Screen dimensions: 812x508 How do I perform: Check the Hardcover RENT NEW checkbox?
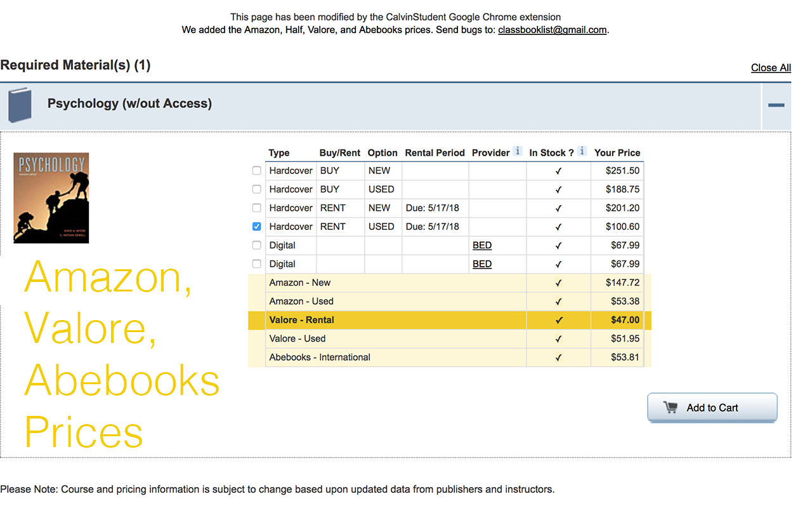pos(256,208)
